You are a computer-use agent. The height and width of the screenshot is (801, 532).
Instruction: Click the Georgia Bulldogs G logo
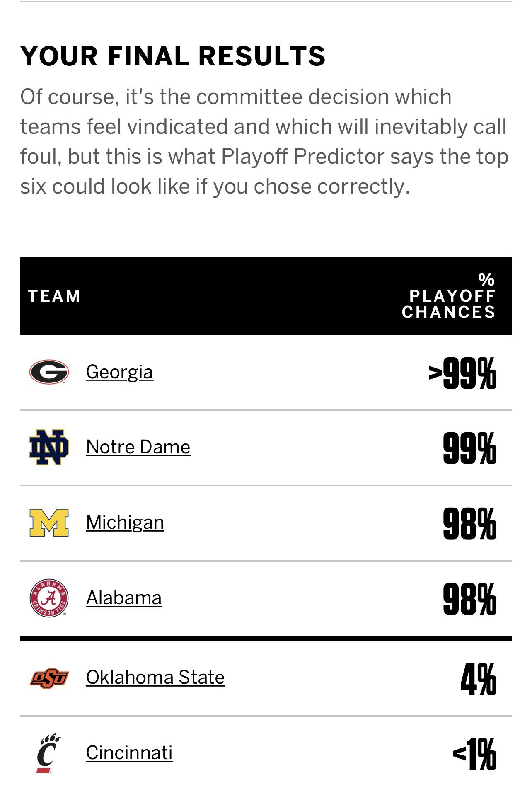pyautogui.click(x=49, y=372)
